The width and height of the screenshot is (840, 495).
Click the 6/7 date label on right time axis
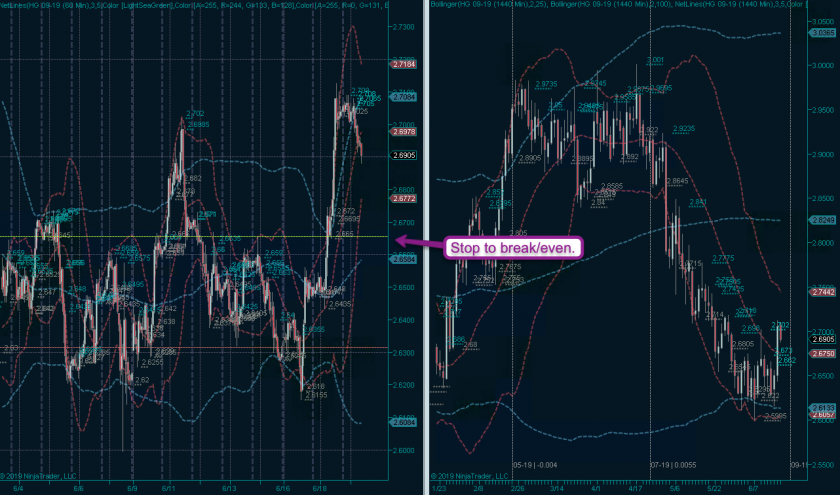click(x=753, y=489)
